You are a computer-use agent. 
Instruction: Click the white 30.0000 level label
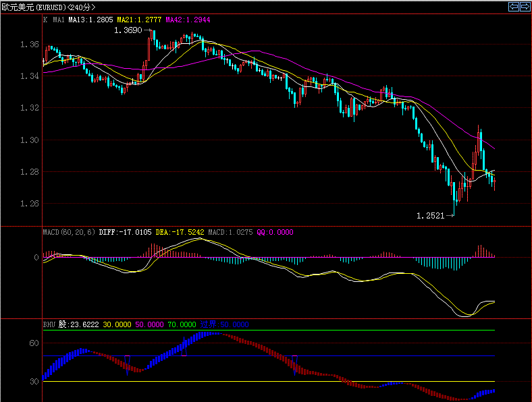pyautogui.click(x=114, y=324)
